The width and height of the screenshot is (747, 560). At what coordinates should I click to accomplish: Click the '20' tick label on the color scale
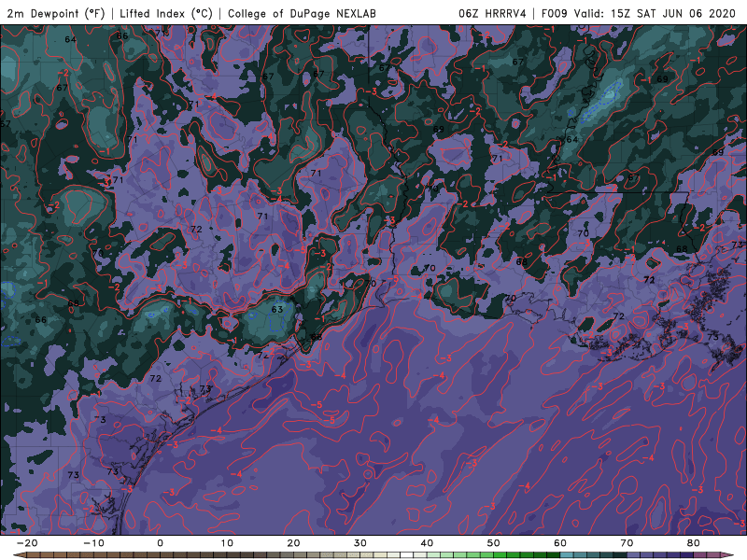click(293, 543)
